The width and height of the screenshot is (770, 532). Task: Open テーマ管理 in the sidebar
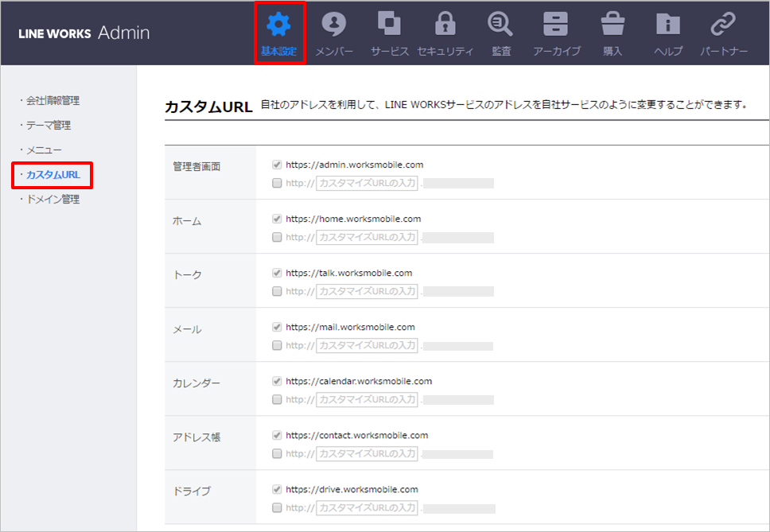click(49, 126)
